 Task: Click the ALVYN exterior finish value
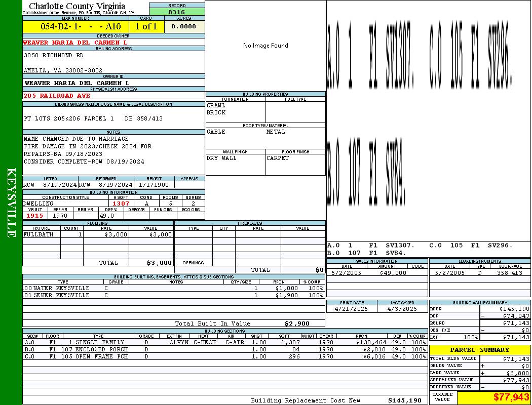tap(179, 343)
